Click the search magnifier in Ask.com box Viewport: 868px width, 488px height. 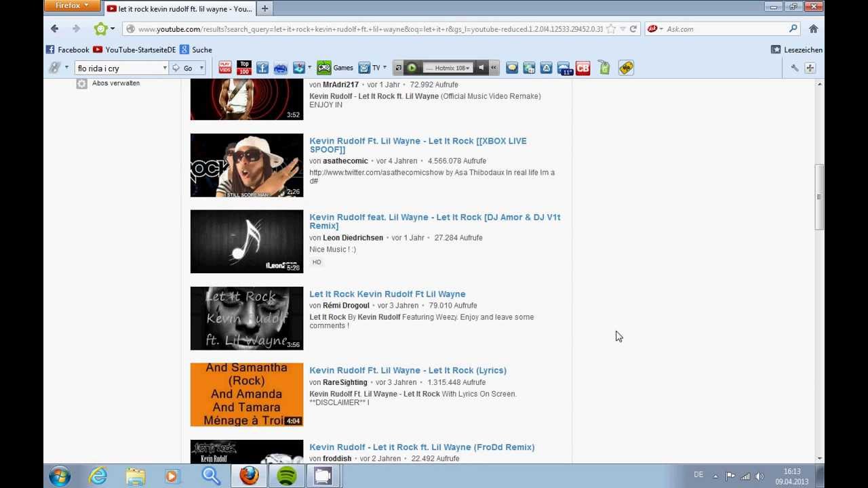click(793, 29)
